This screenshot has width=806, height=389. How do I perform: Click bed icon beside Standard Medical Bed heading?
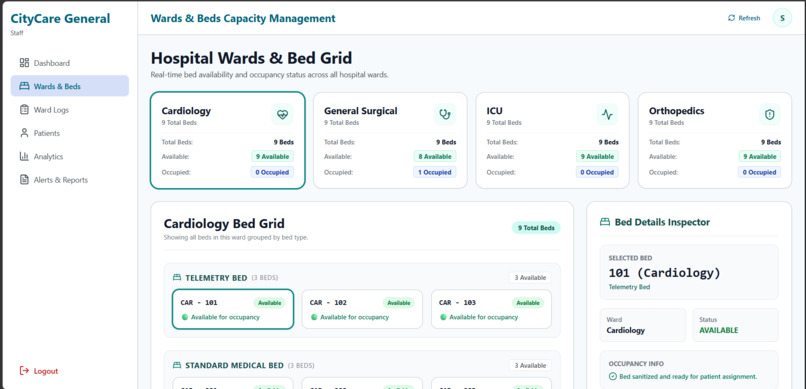coord(177,365)
